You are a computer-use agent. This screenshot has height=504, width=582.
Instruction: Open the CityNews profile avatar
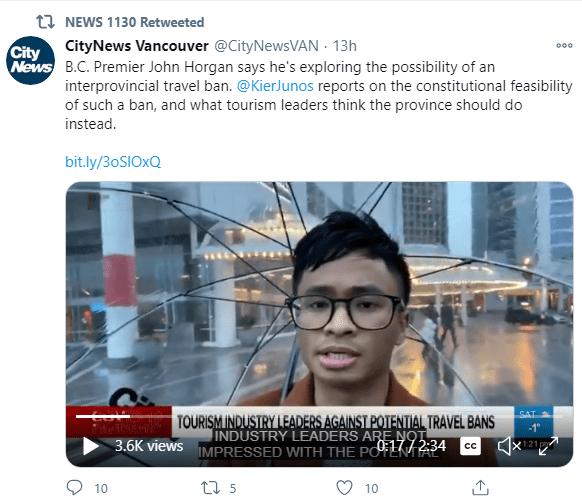[x=30, y=60]
